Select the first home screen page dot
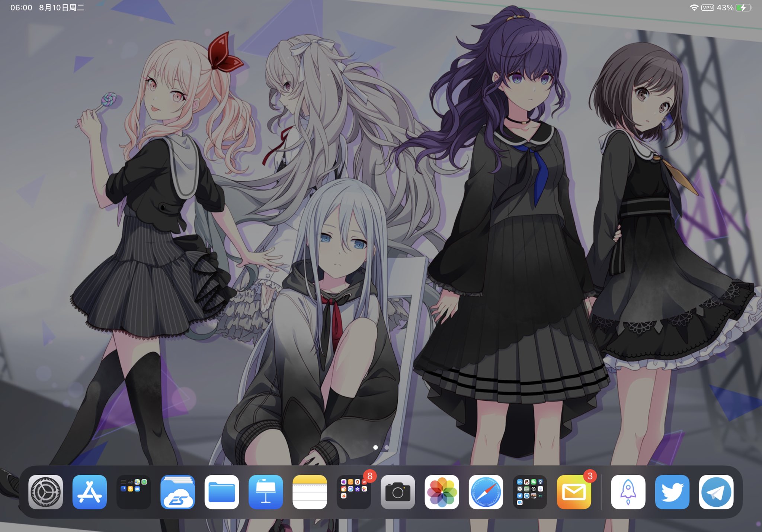This screenshot has height=532, width=762. [x=375, y=447]
